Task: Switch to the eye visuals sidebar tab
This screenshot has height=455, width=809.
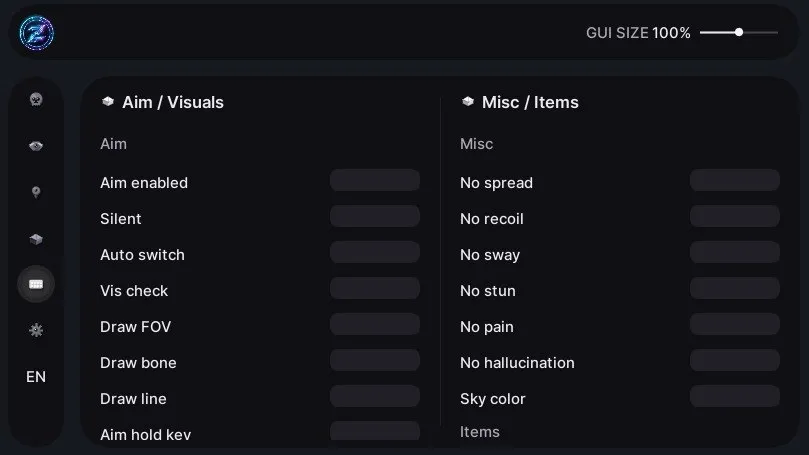Action: click(x=36, y=146)
